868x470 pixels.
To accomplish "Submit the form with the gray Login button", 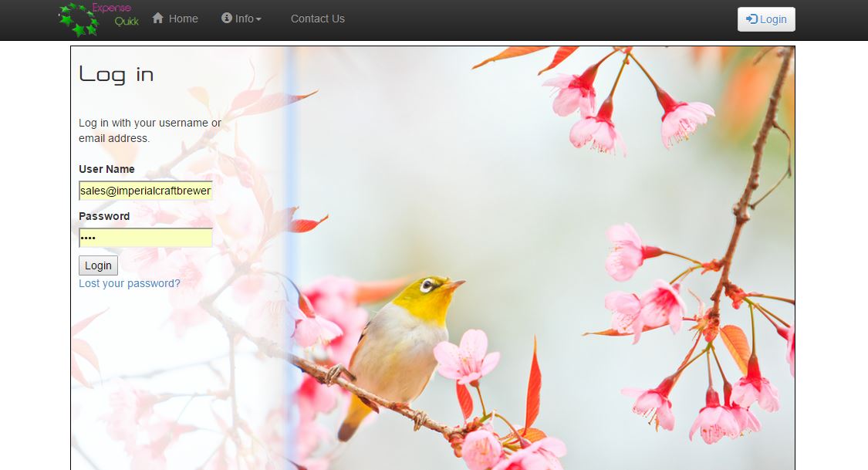I will click(98, 265).
